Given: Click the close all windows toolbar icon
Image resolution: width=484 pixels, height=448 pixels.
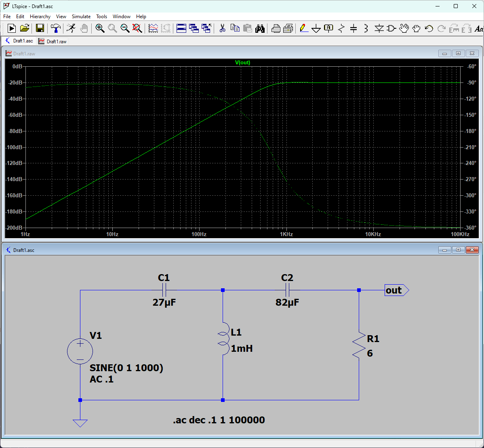Looking at the screenshot, I should point(206,28).
